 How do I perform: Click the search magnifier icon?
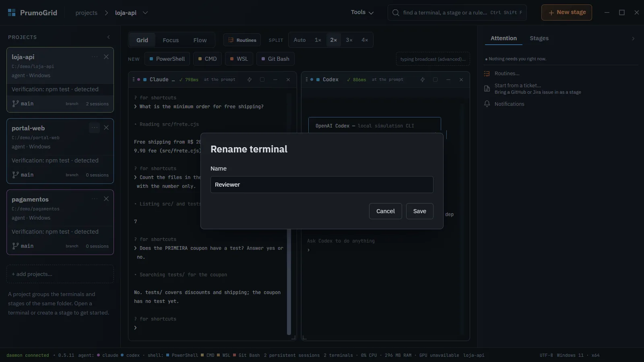pyautogui.click(x=396, y=12)
